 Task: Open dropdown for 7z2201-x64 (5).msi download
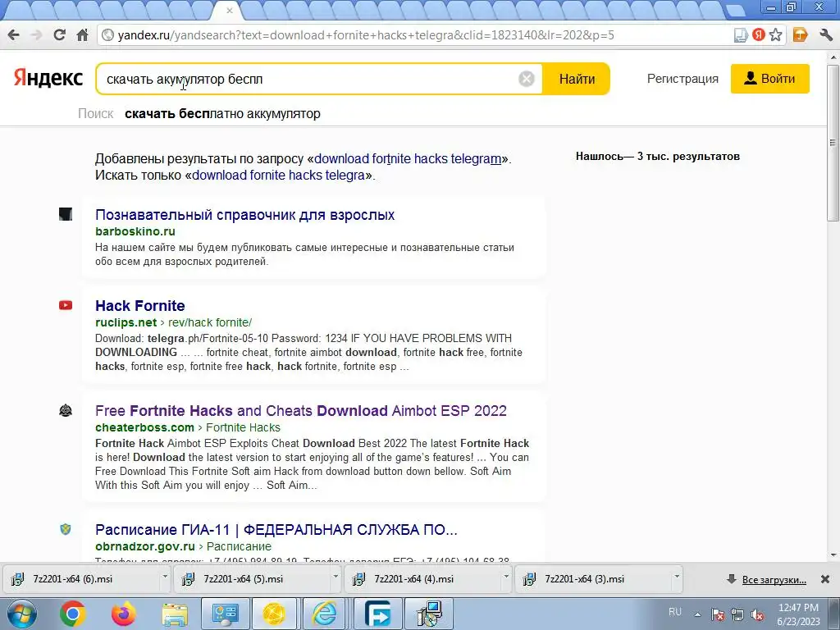coord(336,578)
